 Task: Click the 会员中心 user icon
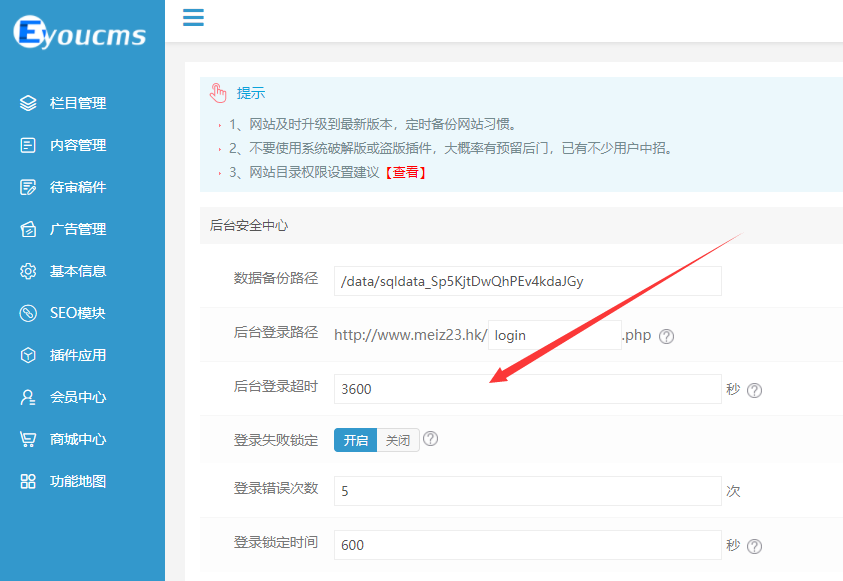pyautogui.click(x=28, y=397)
